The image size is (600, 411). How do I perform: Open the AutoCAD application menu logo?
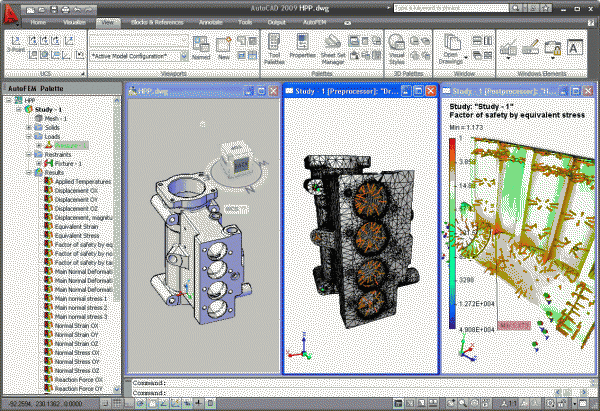click(11, 15)
